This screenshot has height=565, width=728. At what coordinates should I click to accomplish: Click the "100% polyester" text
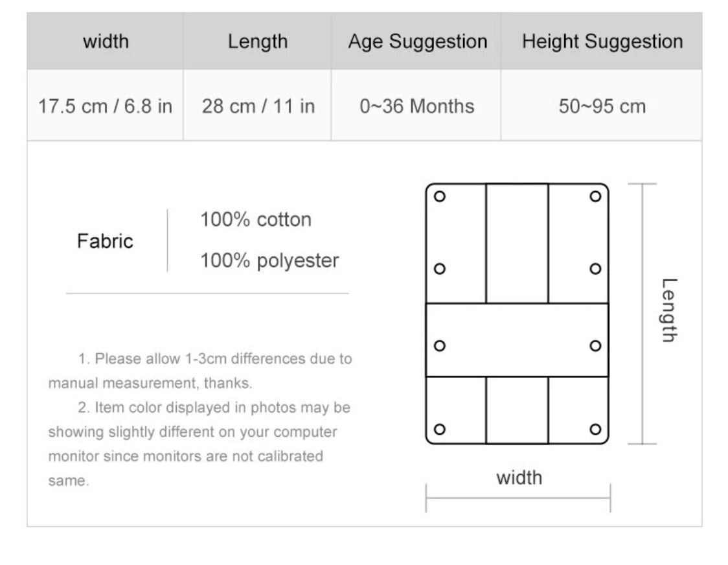pos(269,260)
